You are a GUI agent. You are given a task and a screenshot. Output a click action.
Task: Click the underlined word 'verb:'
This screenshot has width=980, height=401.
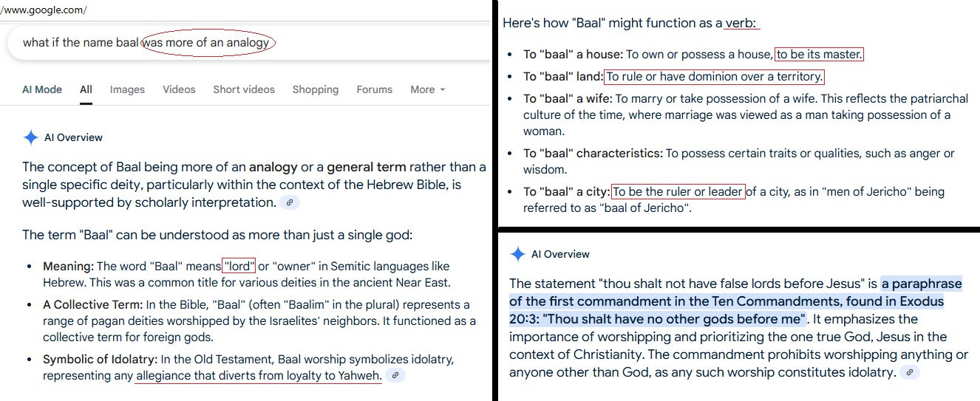[741, 23]
